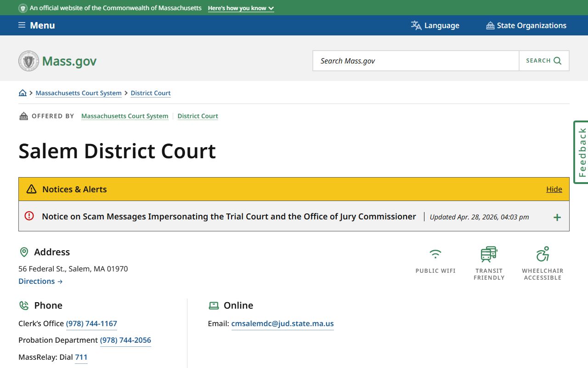This screenshot has width=588, height=368.
Task: Click the 'Updated Apr. 28, 2026, 04:03 pm' timestamp
Action: tap(479, 217)
